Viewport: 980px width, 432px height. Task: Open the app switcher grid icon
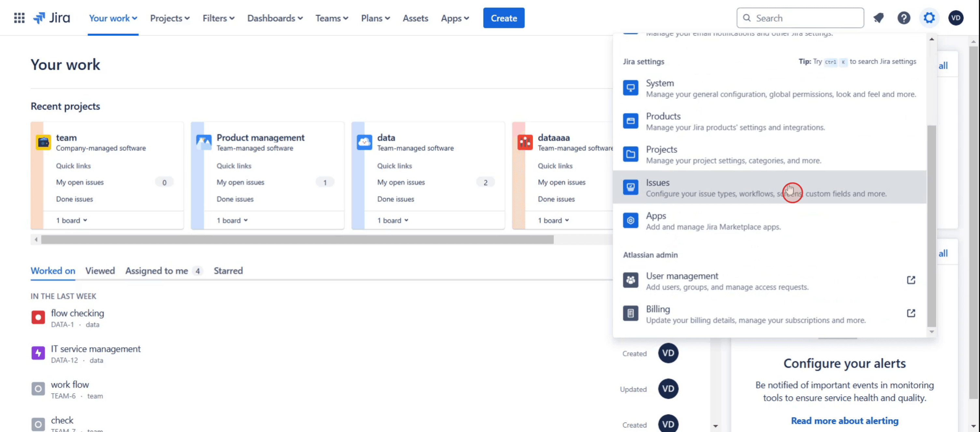pyautogui.click(x=19, y=18)
